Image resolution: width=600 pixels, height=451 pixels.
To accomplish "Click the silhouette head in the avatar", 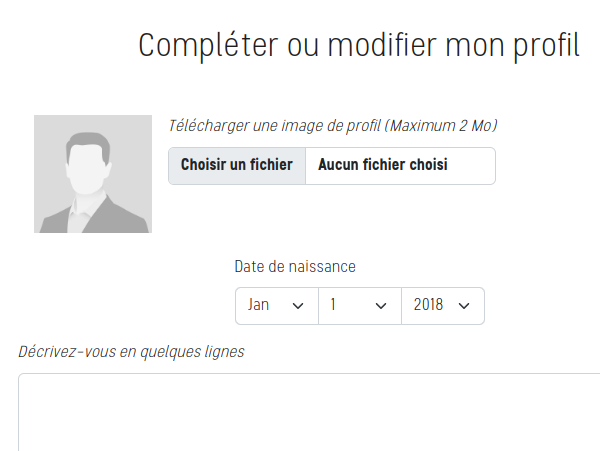I will tap(89, 159).
